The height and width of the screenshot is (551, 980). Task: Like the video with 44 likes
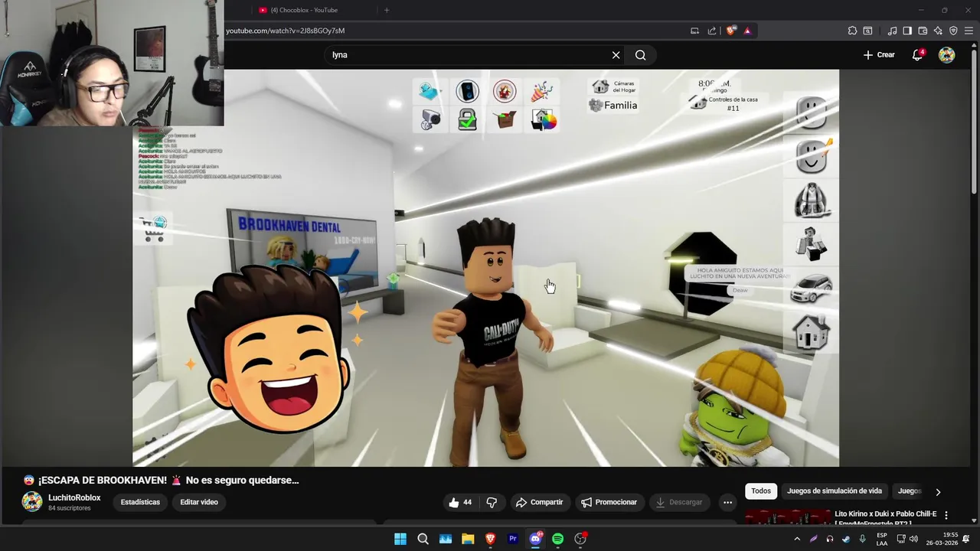[461, 502]
